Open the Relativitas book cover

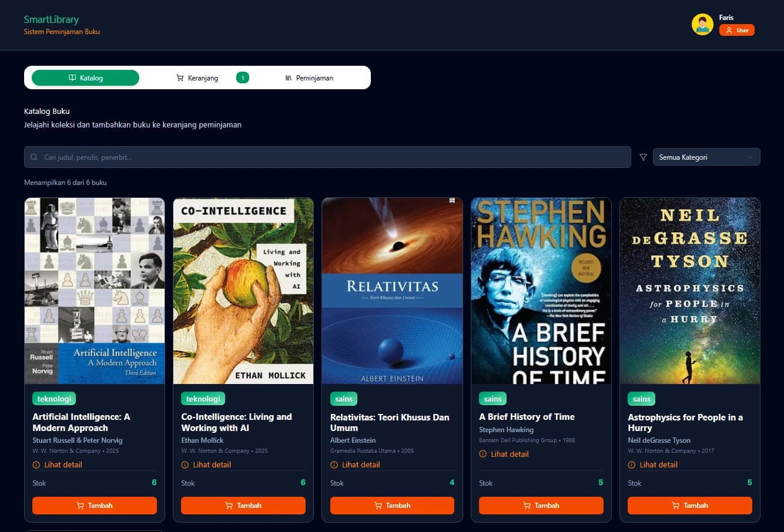[x=392, y=291]
